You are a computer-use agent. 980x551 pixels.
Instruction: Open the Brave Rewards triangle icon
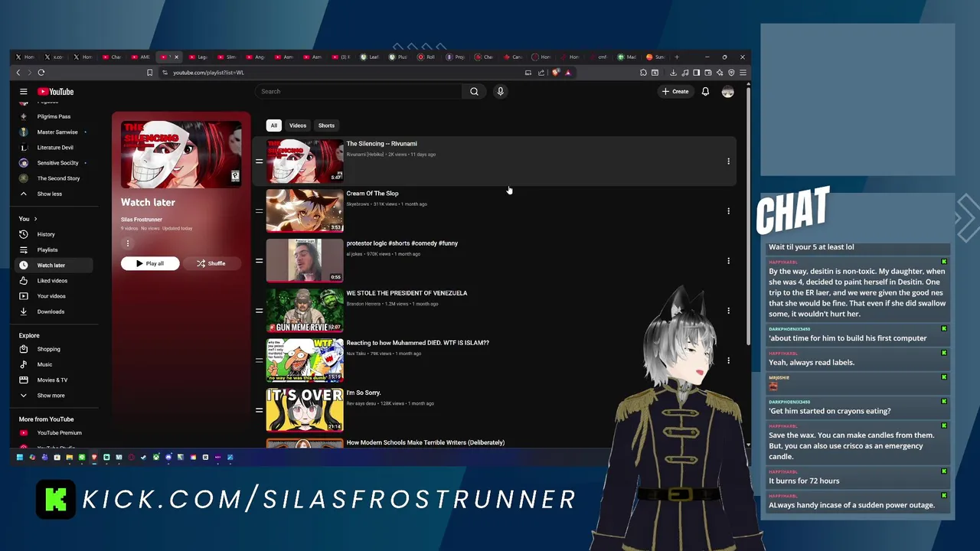pyautogui.click(x=568, y=73)
